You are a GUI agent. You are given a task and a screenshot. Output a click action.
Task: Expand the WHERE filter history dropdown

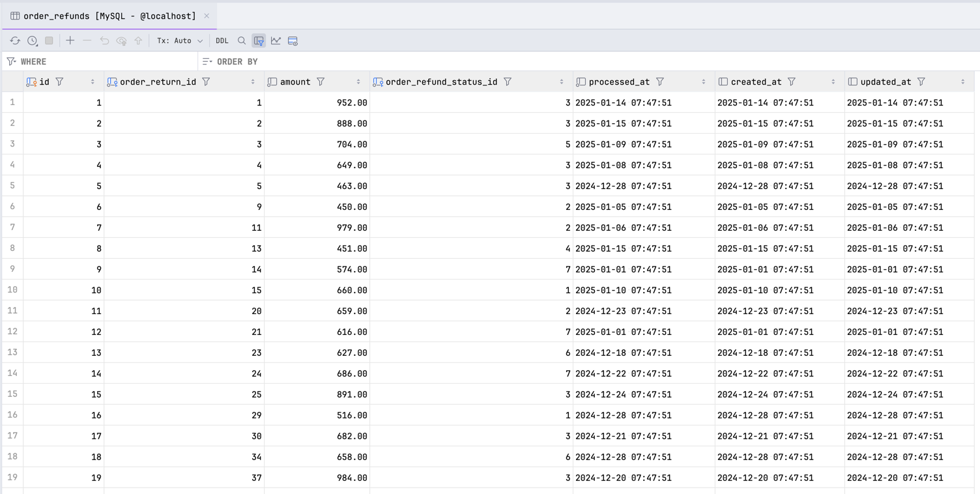tap(12, 61)
